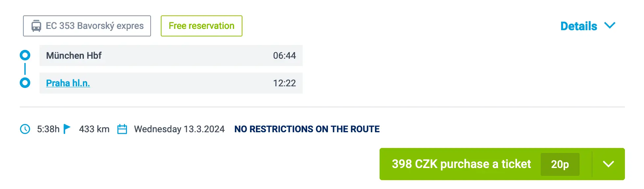Image resolution: width=644 pixels, height=189 pixels.
Task: Click the clock icon for journey duration
Action: [x=25, y=129]
